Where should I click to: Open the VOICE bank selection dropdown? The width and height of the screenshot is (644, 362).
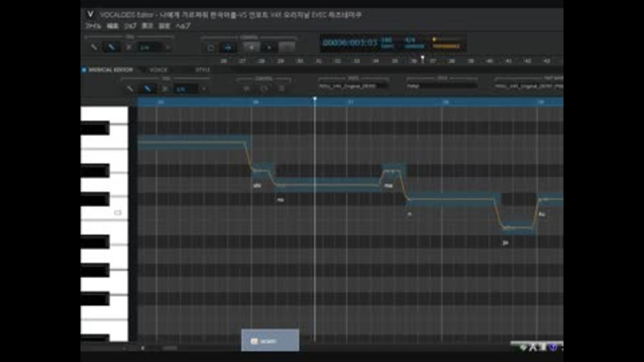354,86
